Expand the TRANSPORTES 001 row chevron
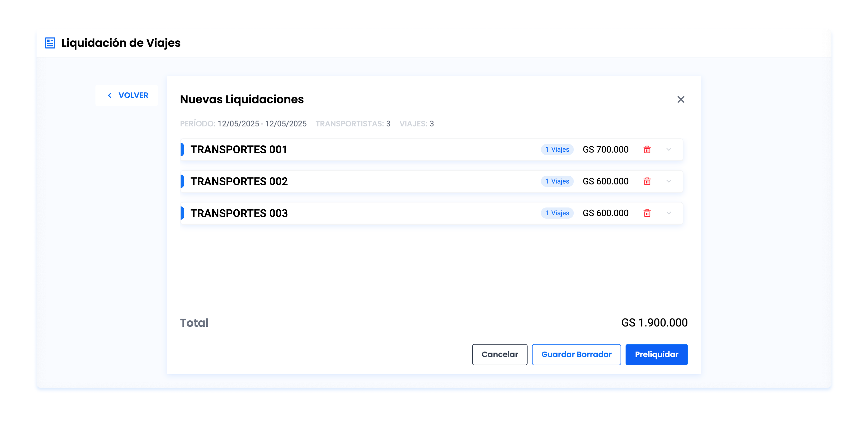Screen dimensions: 868x434 point(668,149)
